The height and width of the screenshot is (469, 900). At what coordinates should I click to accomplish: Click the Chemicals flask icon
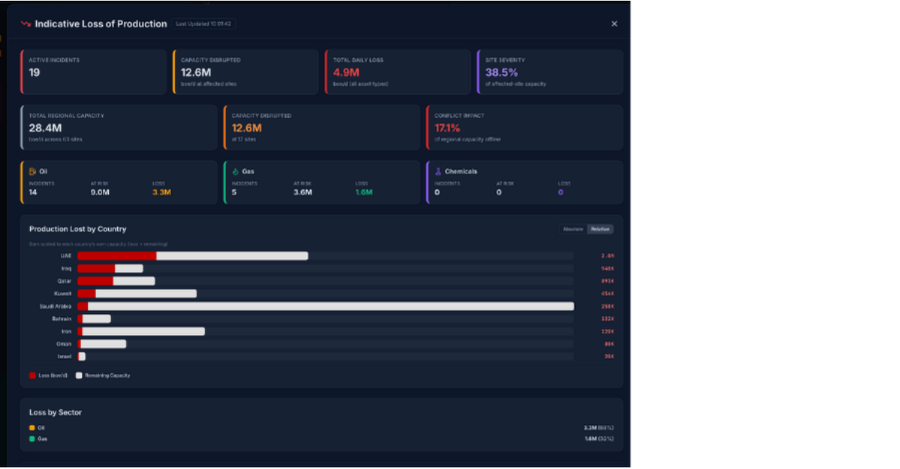438,171
